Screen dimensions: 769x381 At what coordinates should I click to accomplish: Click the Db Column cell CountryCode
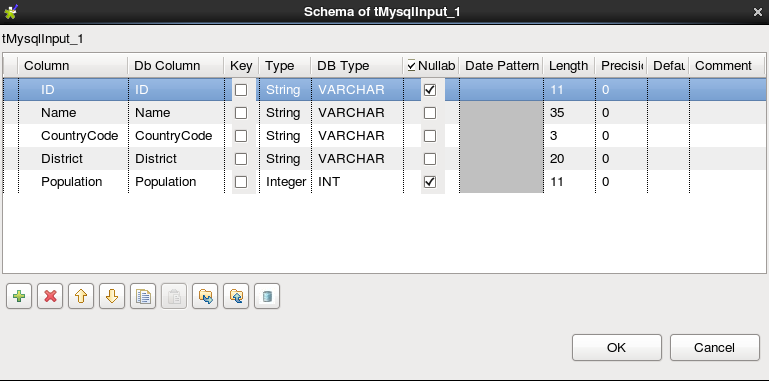[x=176, y=136]
